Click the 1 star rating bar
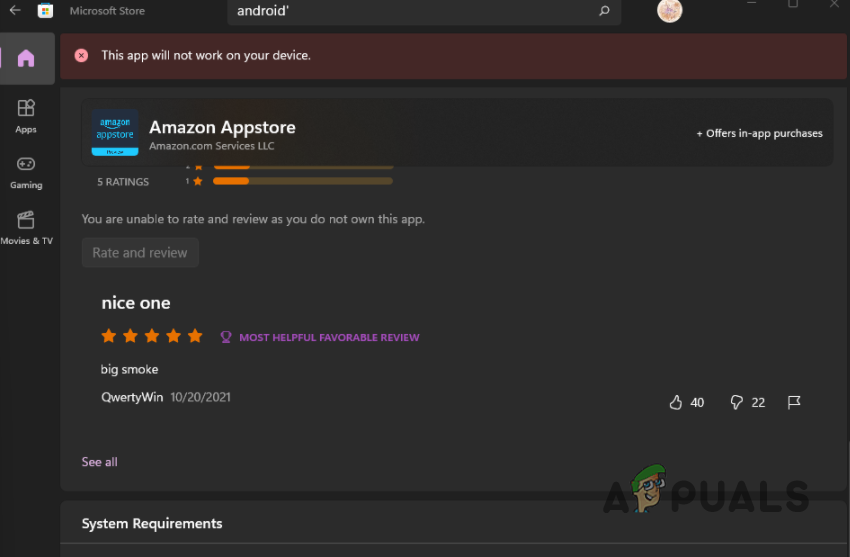 tap(302, 181)
